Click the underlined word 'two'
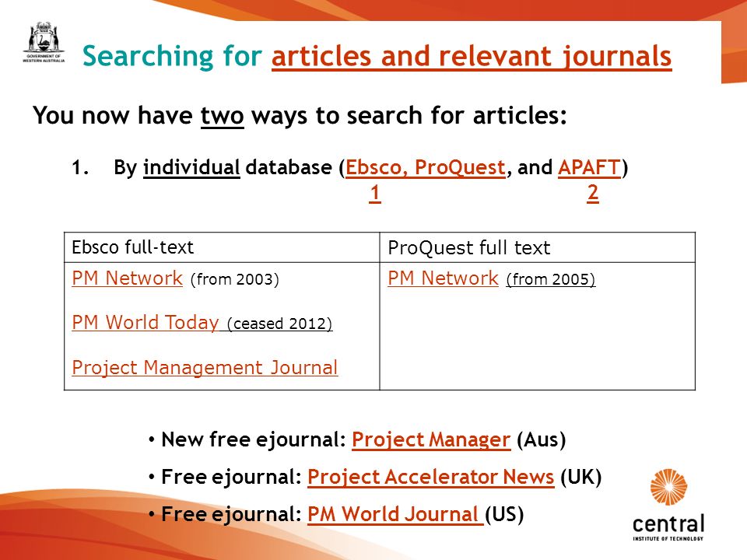Screen dimensions: 747x560 (x=222, y=116)
